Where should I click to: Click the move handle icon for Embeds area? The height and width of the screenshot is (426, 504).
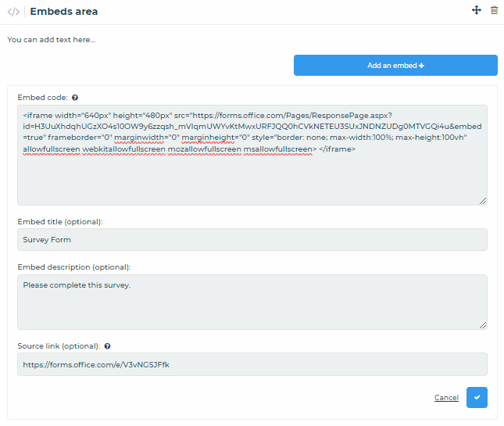(x=477, y=10)
